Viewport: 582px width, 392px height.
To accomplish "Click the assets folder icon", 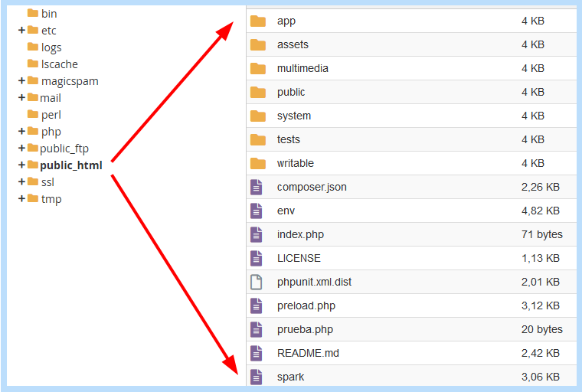I will (x=257, y=45).
